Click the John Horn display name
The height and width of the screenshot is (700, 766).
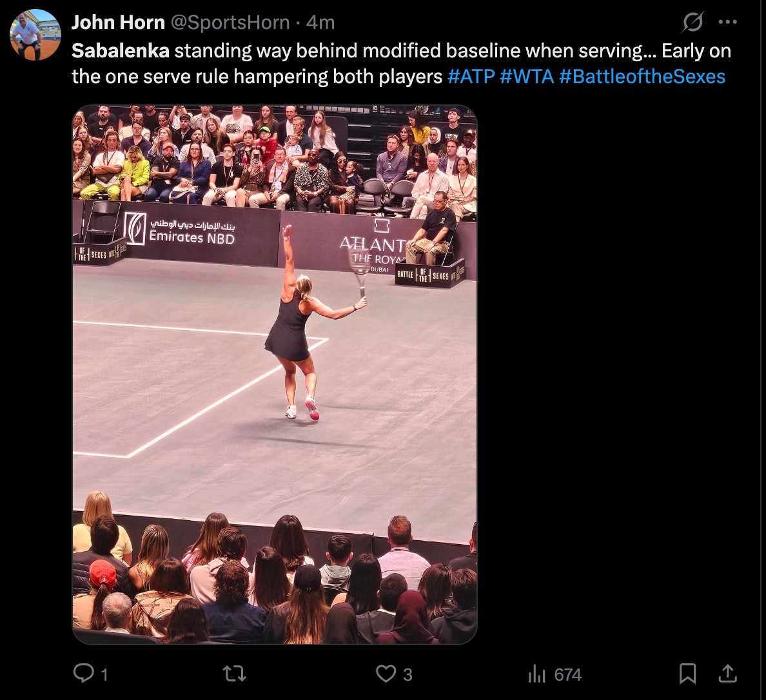point(118,23)
